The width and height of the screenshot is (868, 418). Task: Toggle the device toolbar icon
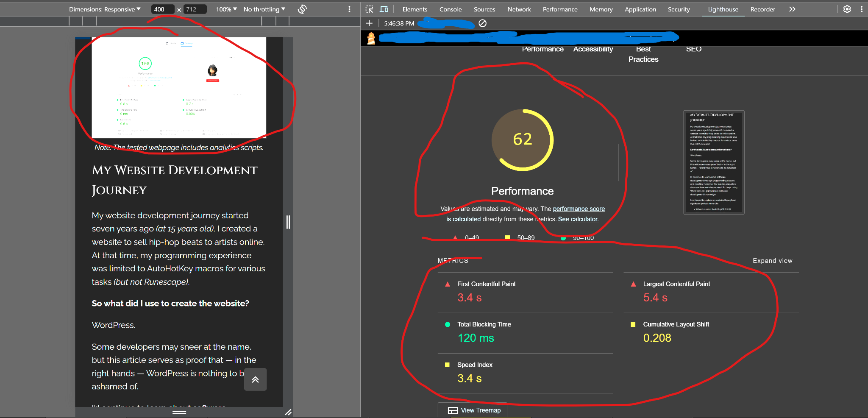click(x=384, y=9)
